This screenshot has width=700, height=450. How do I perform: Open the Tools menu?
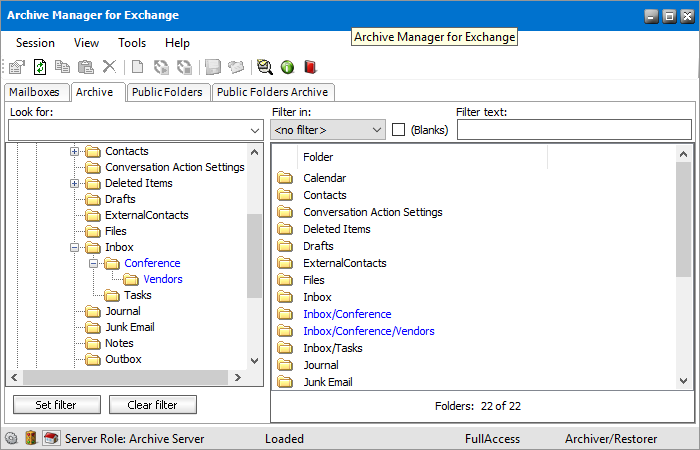pyautogui.click(x=132, y=43)
